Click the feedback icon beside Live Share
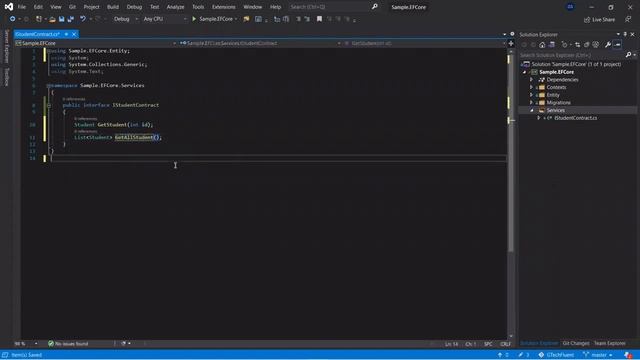The height and width of the screenshot is (360, 640). [628, 19]
